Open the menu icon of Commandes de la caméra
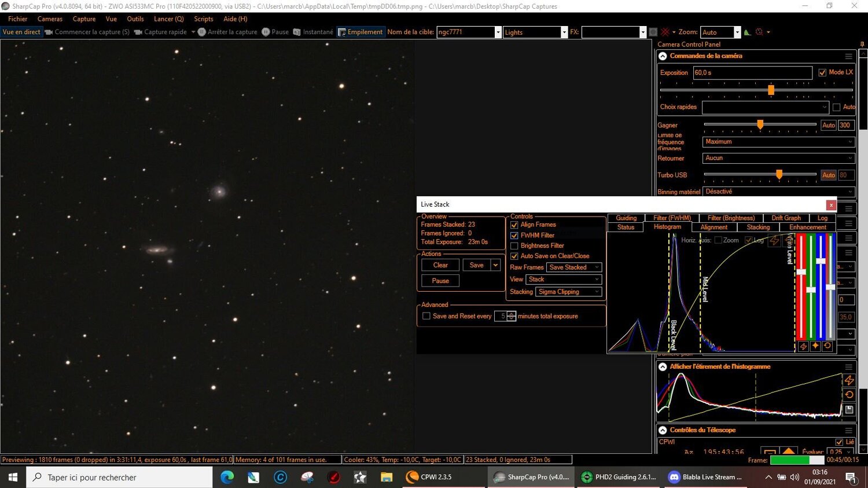Viewport: 868px width, 488px height. click(x=848, y=56)
